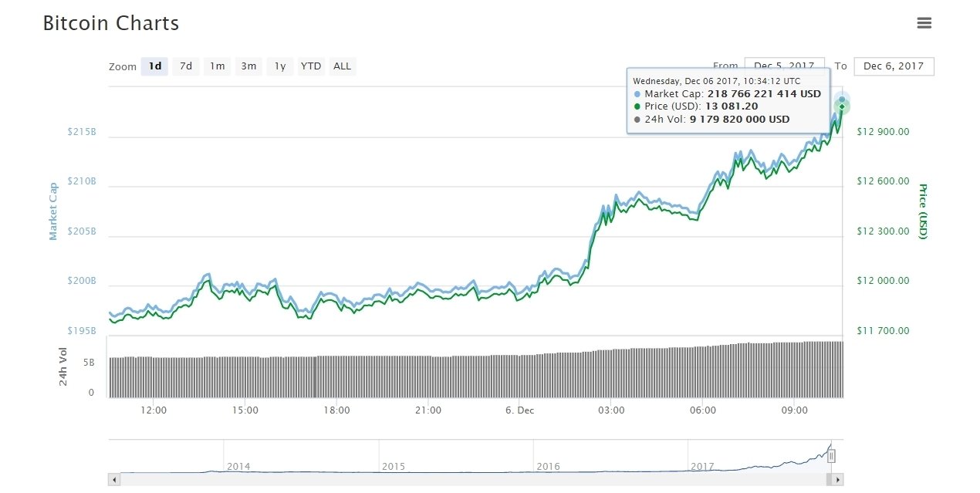980x493 pixels.
Task: Click the $12 300.00 price axis label
Action: pyautogui.click(x=883, y=231)
